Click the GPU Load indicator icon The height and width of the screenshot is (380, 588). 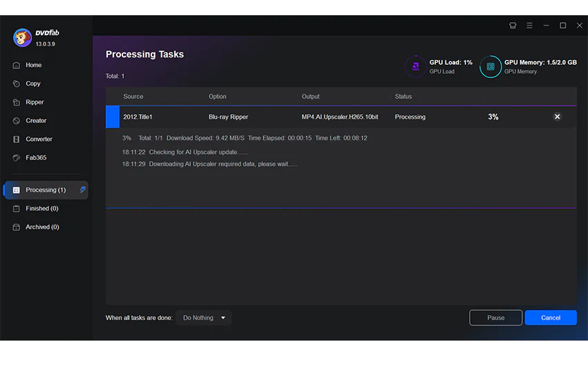pos(416,66)
